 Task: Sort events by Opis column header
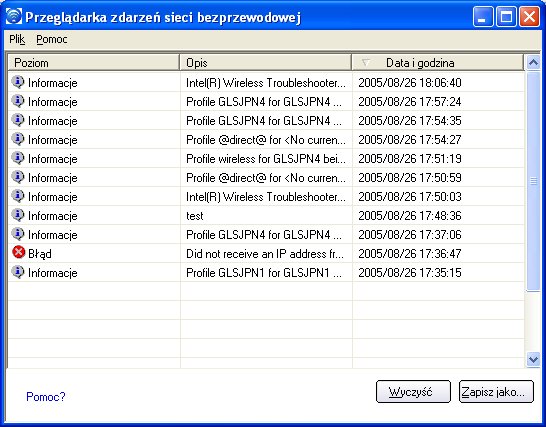(x=265, y=63)
